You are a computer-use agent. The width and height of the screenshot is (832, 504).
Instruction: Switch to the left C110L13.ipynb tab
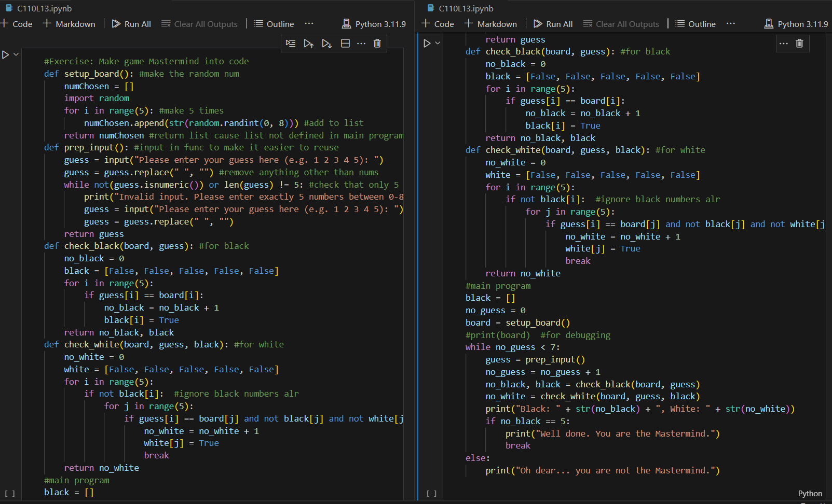pos(44,8)
